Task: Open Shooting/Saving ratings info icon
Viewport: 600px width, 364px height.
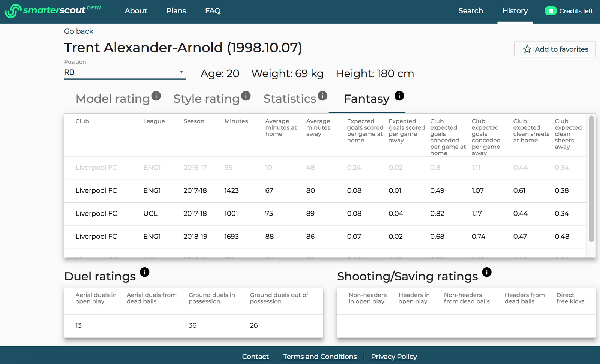Action: 487,272
